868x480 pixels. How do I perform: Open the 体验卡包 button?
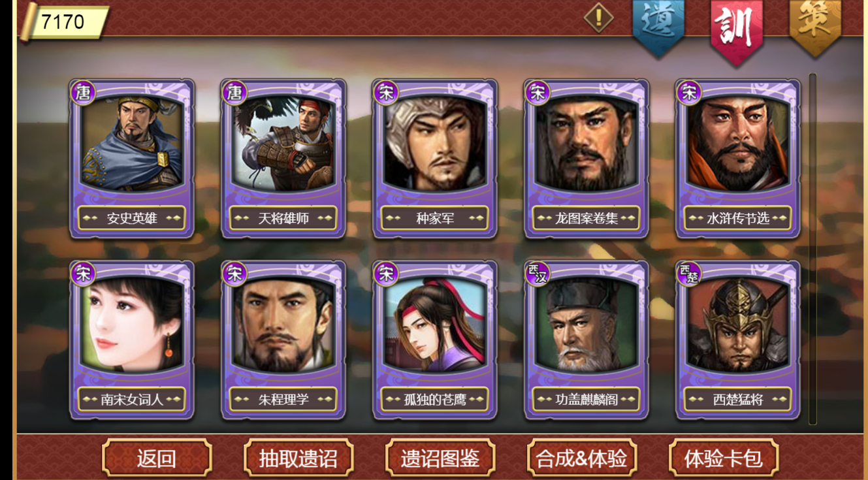pyautogui.click(x=724, y=458)
